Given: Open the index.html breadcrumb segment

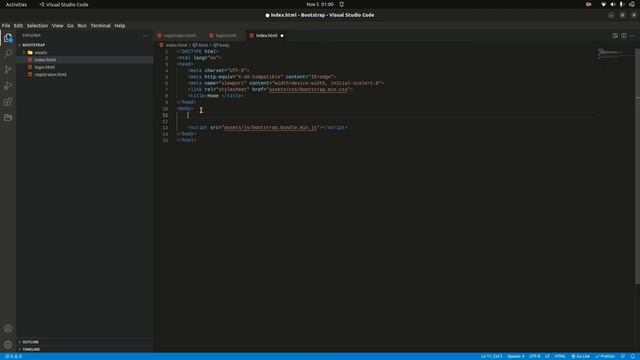Looking at the screenshot, I should [176, 45].
